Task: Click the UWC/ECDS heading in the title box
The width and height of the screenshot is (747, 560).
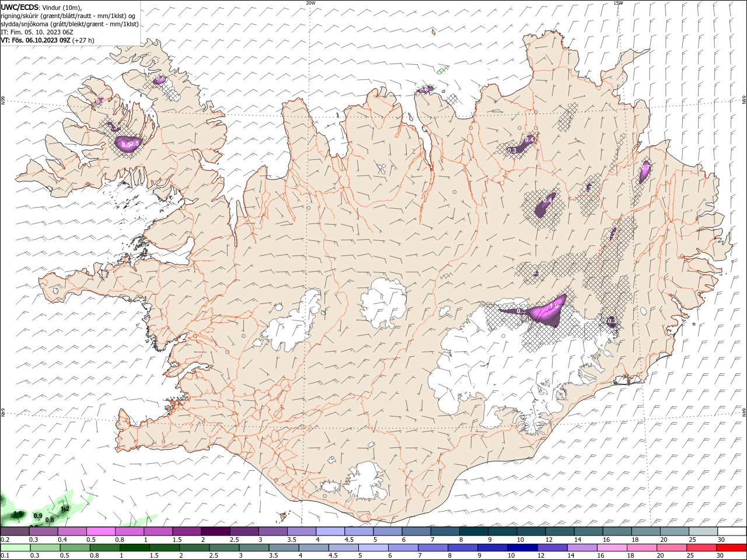Action: [19, 7]
